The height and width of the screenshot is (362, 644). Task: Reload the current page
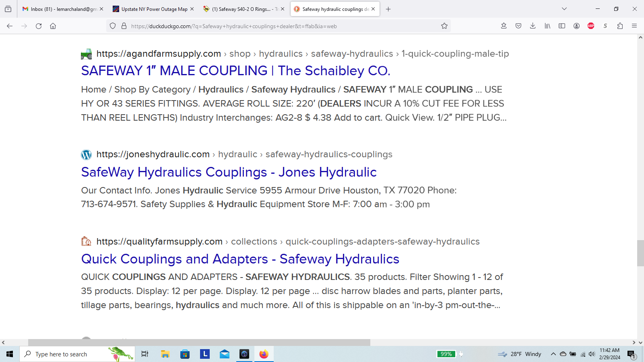click(39, 26)
